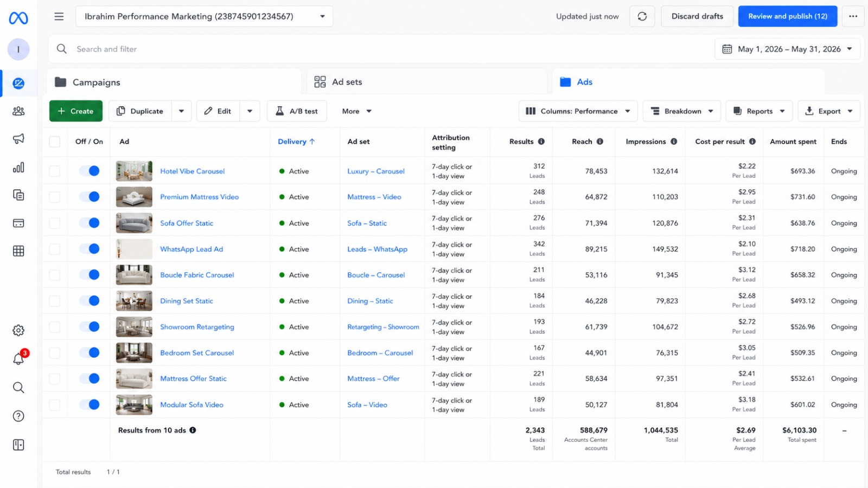Click the help question mark icon
This screenshot has height=488, width=868.
point(18,416)
